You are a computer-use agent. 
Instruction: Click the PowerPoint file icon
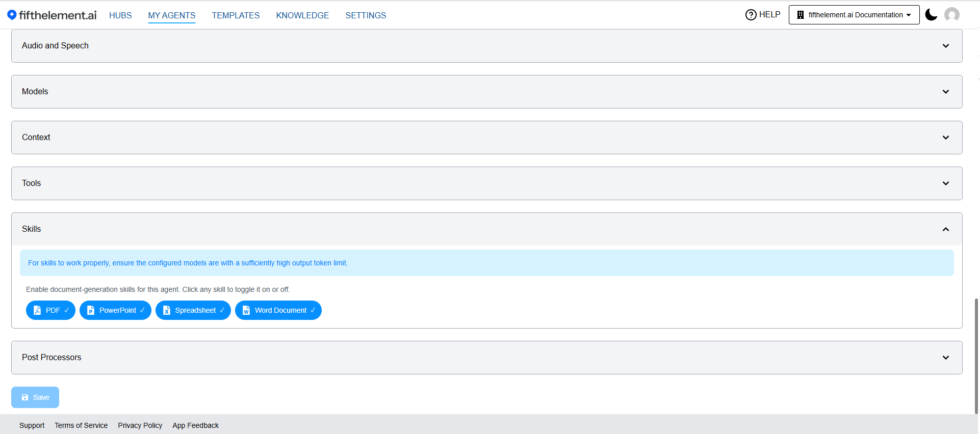click(91, 310)
